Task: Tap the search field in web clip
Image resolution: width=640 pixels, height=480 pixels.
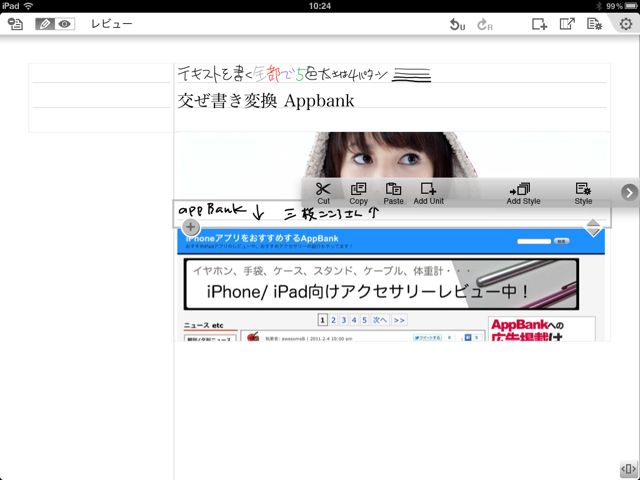Action: (x=534, y=241)
